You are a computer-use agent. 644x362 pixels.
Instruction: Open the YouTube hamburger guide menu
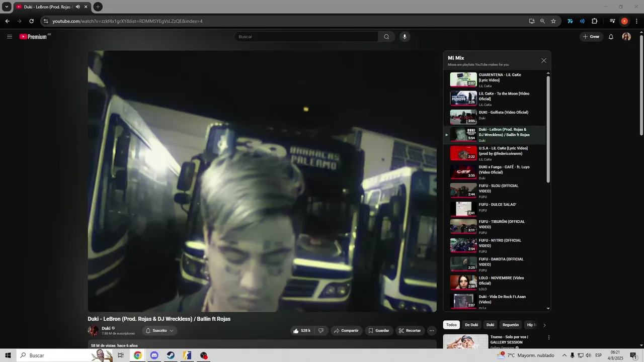10,37
